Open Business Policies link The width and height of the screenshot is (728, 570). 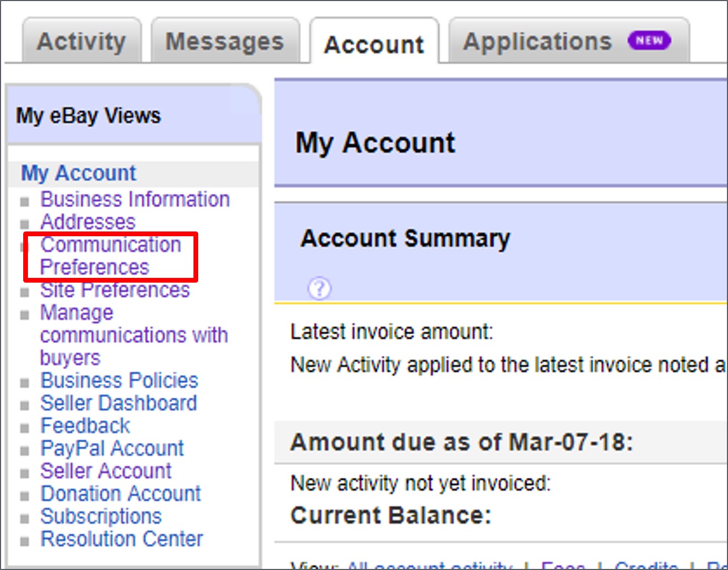119,380
